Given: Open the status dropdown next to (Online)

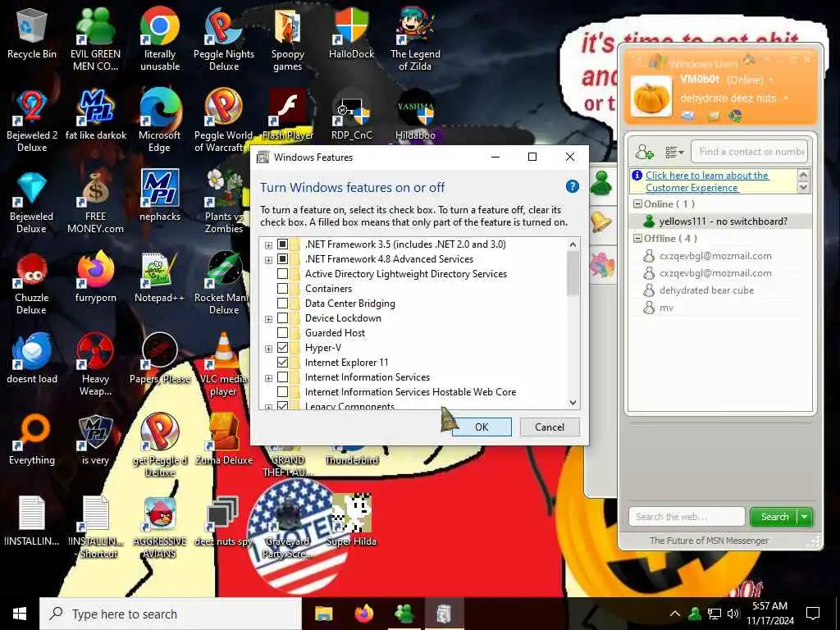Looking at the screenshot, I should pos(771,80).
